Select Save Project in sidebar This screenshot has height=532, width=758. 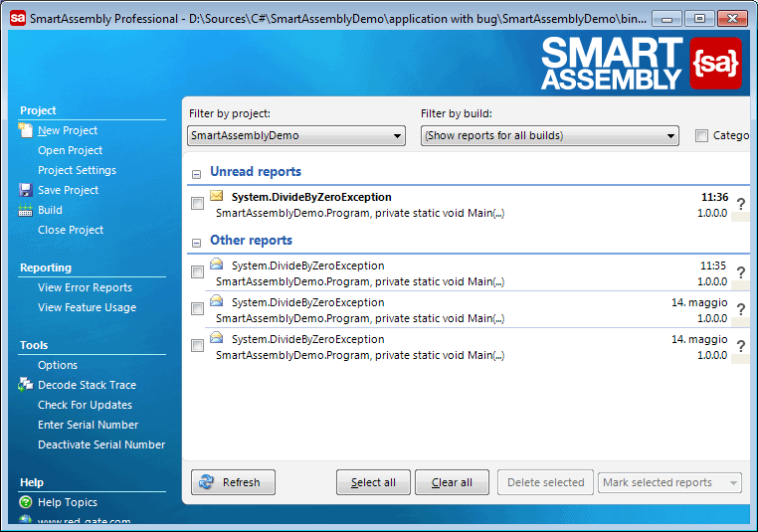[x=69, y=190]
